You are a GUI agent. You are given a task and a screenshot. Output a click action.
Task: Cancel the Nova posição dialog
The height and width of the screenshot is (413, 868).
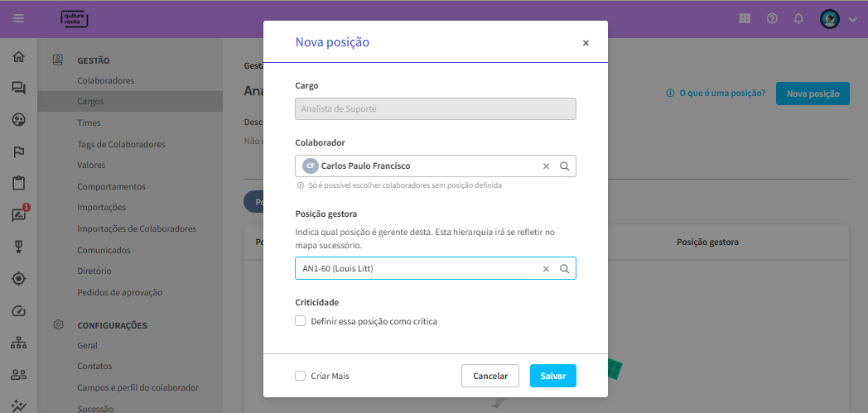[x=490, y=376]
